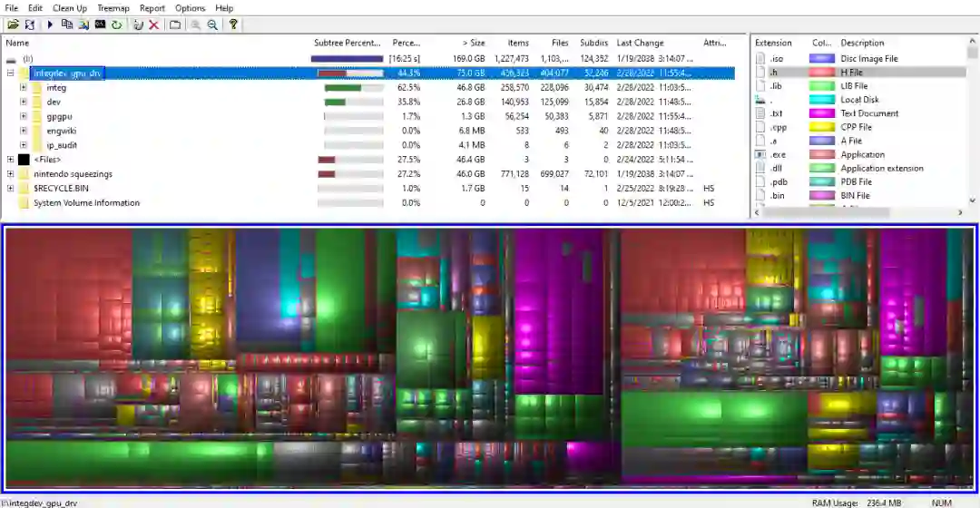Expand the ip_audit folder
980x508 pixels.
(23, 145)
